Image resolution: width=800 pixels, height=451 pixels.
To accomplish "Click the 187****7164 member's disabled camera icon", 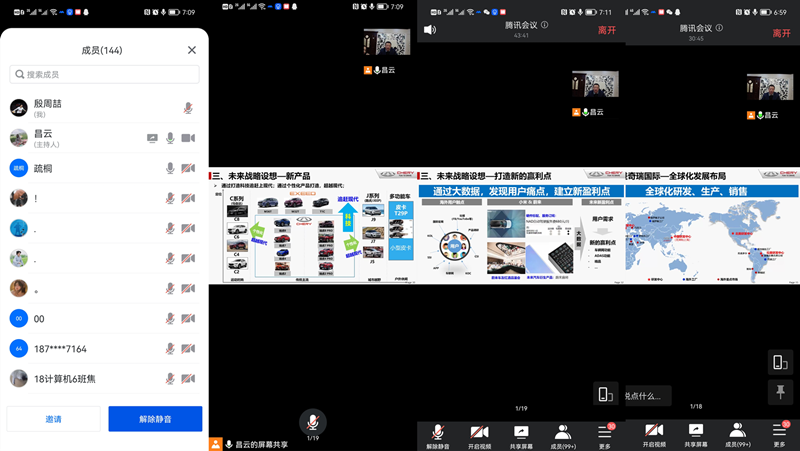I will (187, 348).
